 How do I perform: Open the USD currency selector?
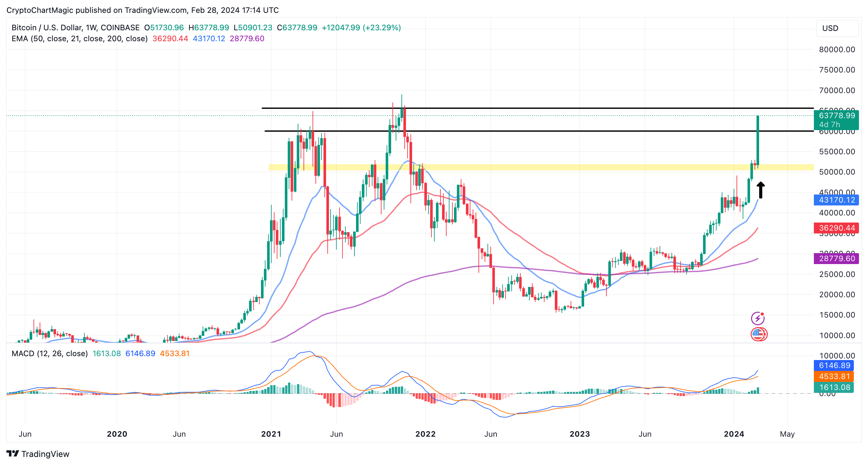pos(837,28)
